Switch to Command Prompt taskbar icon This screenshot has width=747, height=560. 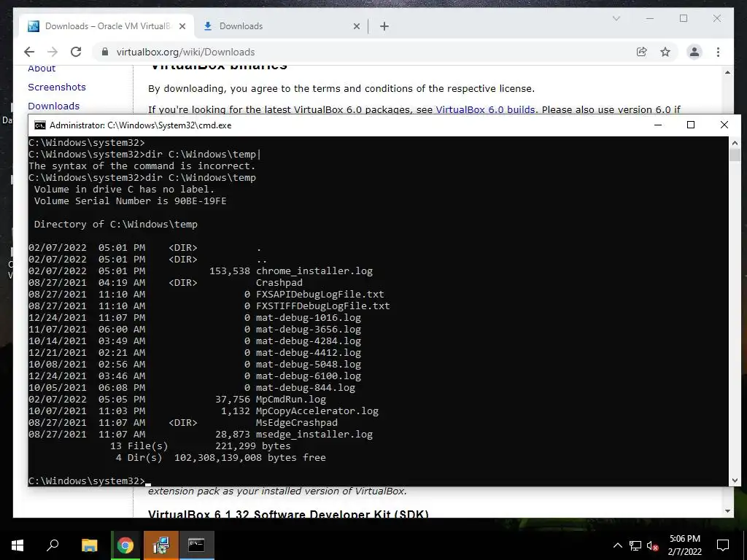pos(196,545)
